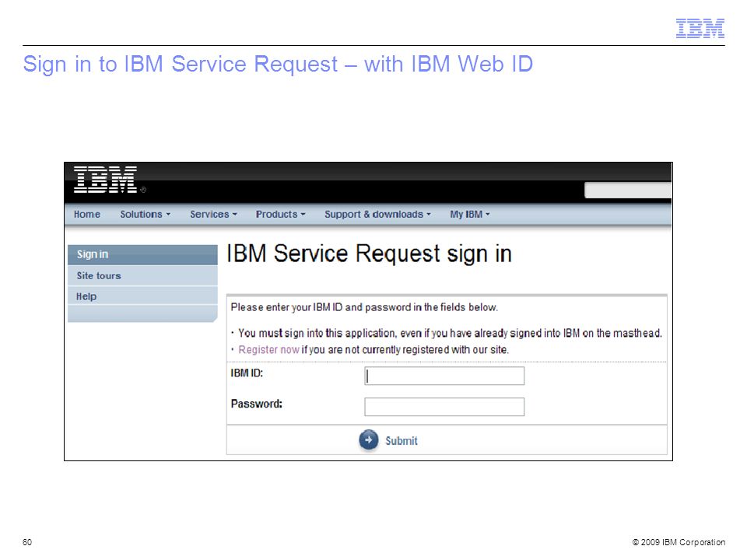Open Site tours in the left sidebar
Viewport: 747px width, 560px height.
pos(142,275)
